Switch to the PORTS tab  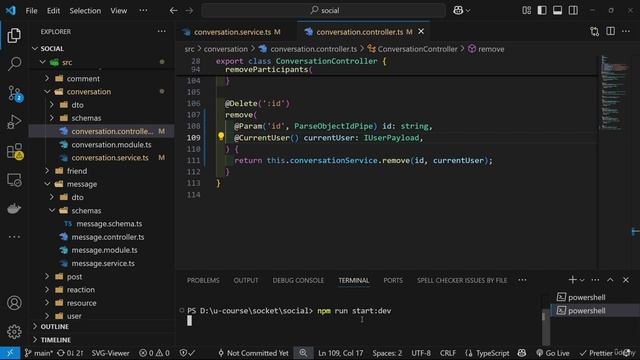click(393, 280)
